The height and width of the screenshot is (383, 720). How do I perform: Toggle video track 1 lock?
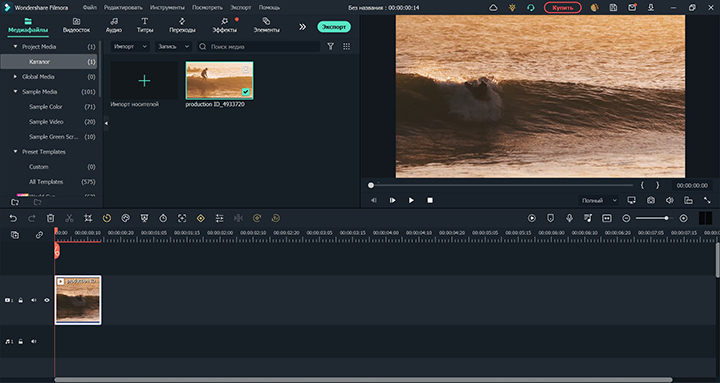21,300
